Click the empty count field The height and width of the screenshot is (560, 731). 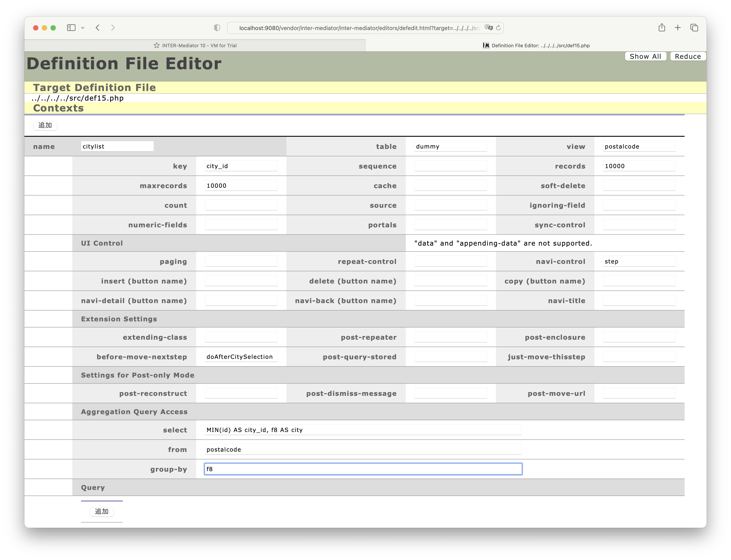241,205
